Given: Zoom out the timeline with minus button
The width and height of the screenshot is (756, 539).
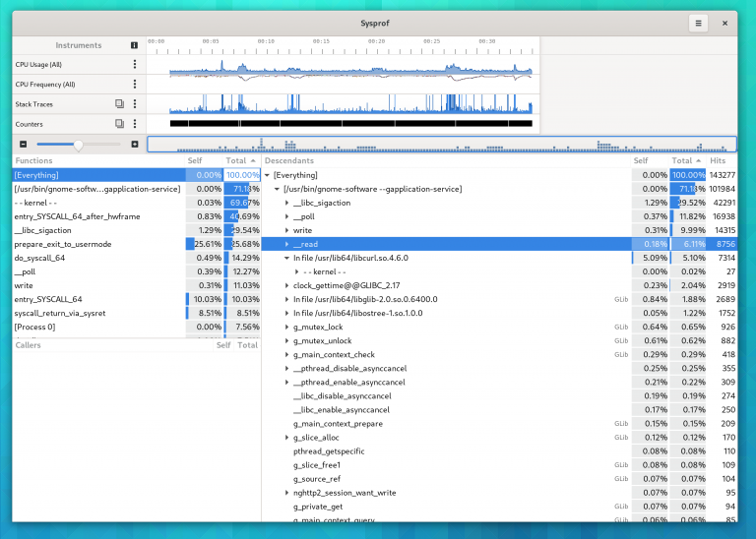Looking at the screenshot, I should pos(23,145).
